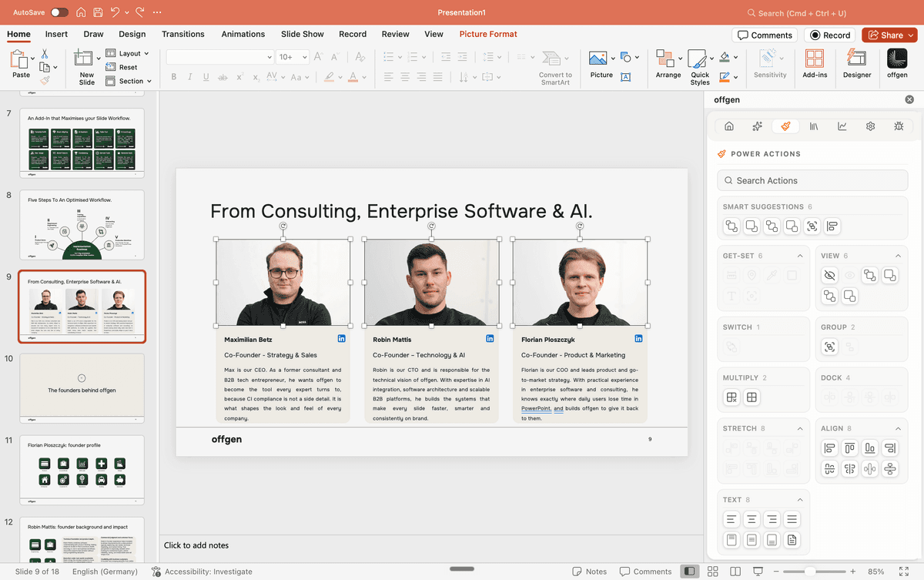Image resolution: width=924 pixels, height=580 pixels.
Task: Open offgen bug report tab
Action: (x=899, y=126)
